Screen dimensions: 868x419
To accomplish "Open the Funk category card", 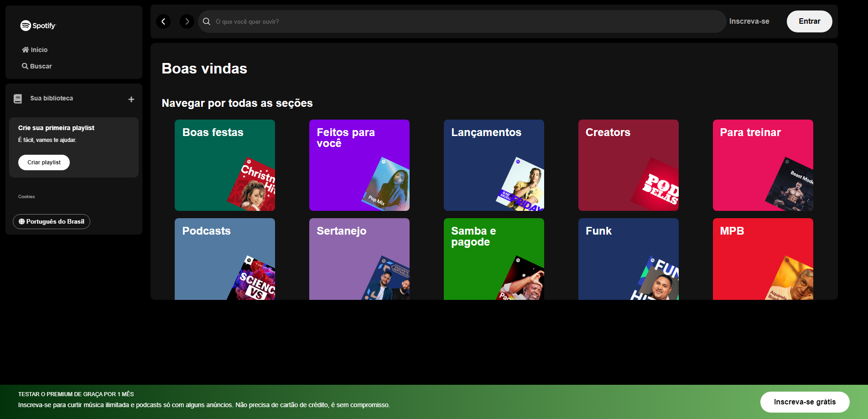I will click(x=629, y=259).
